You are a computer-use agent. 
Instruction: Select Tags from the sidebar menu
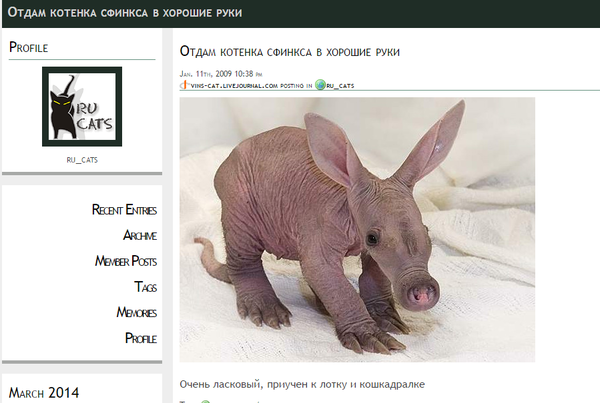tap(145, 287)
